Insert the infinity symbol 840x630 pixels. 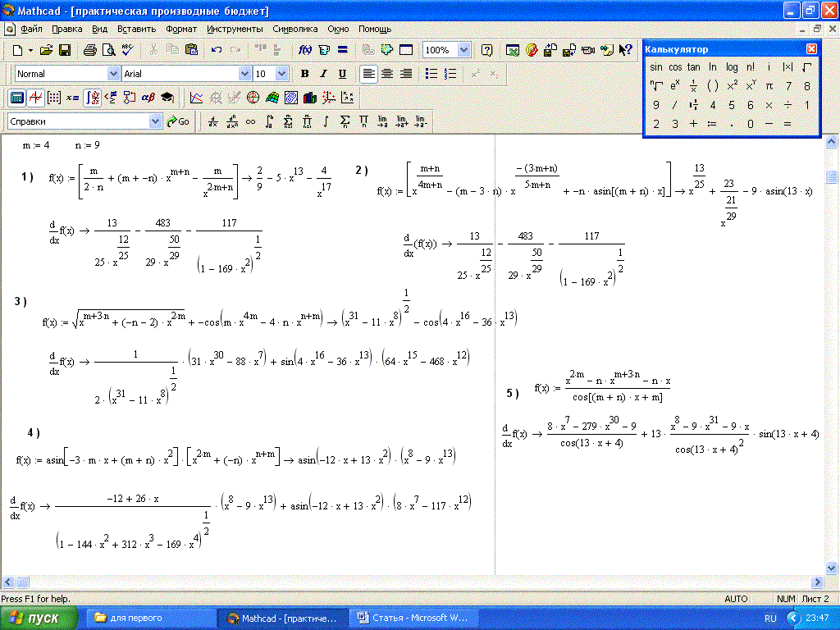tap(250, 121)
